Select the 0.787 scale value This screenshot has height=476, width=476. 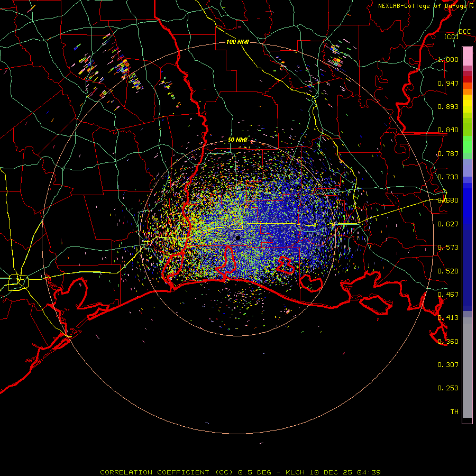(448, 153)
